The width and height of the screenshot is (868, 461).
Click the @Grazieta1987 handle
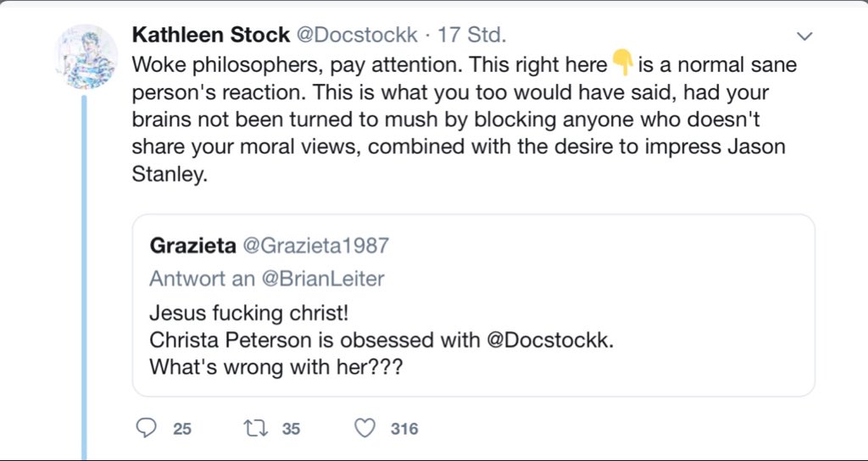[x=316, y=246]
